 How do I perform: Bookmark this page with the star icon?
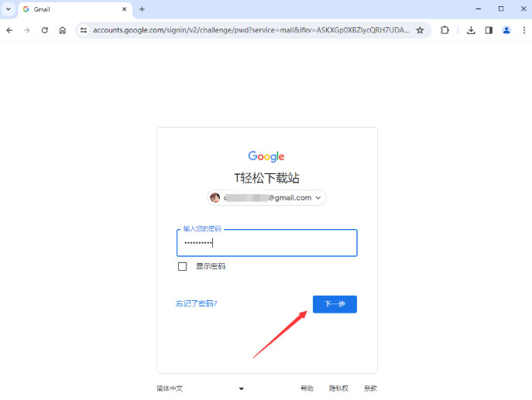tap(420, 30)
